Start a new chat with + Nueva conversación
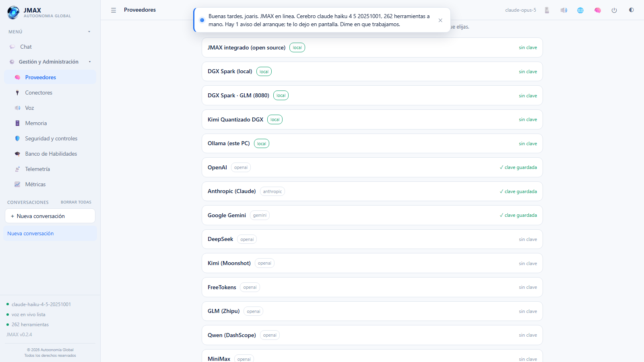Viewport: 644px width, 362px height. tap(50, 216)
